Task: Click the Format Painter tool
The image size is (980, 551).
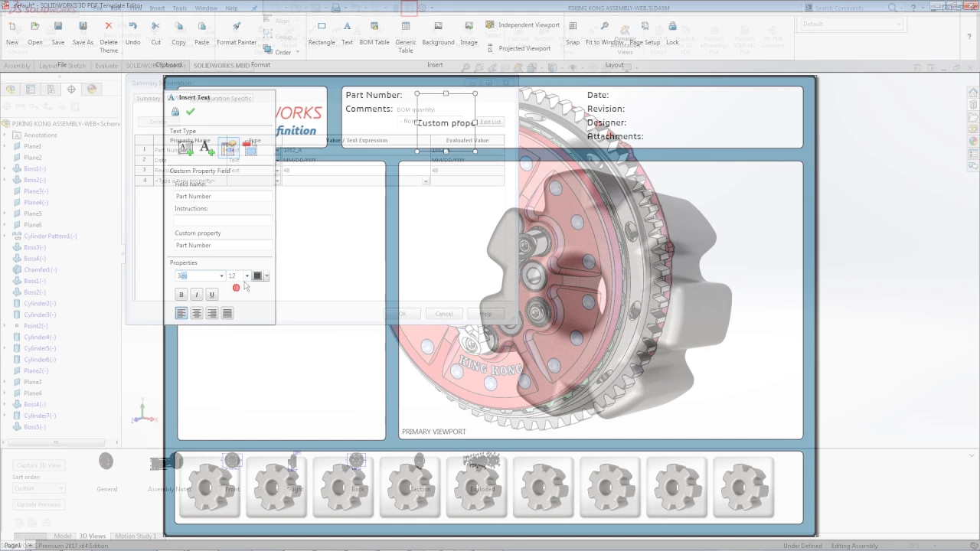Action: tap(237, 33)
